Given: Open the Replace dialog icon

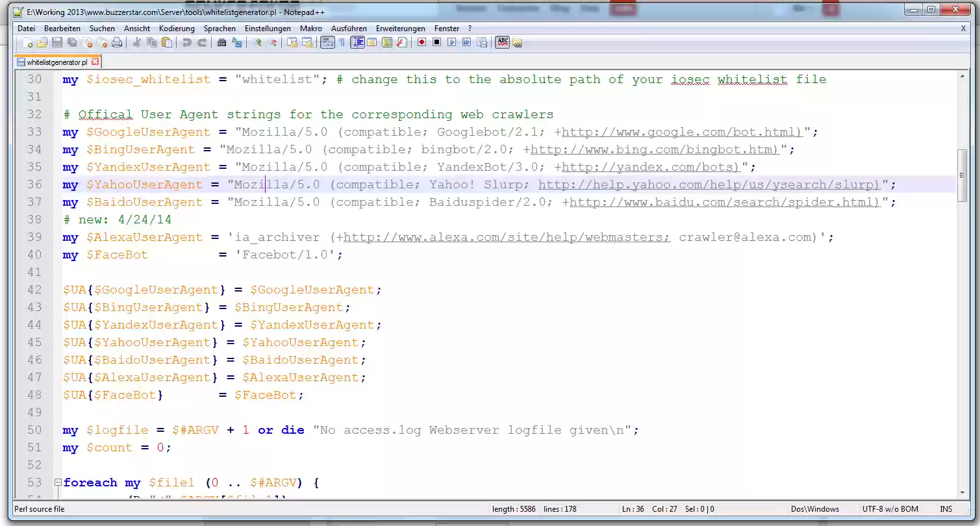Looking at the screenshot, I should coord(236,43).
